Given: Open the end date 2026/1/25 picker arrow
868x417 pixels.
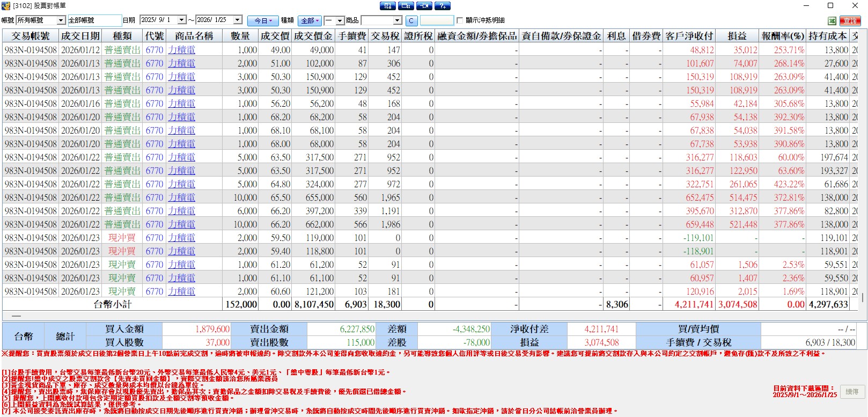Looking at the screenshot, I should (x=238, y=20).
